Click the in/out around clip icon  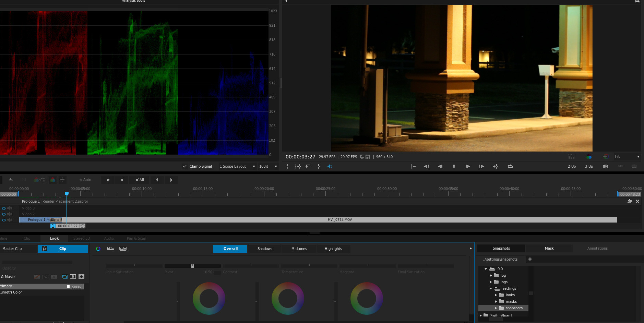click(x=298, y=166)
